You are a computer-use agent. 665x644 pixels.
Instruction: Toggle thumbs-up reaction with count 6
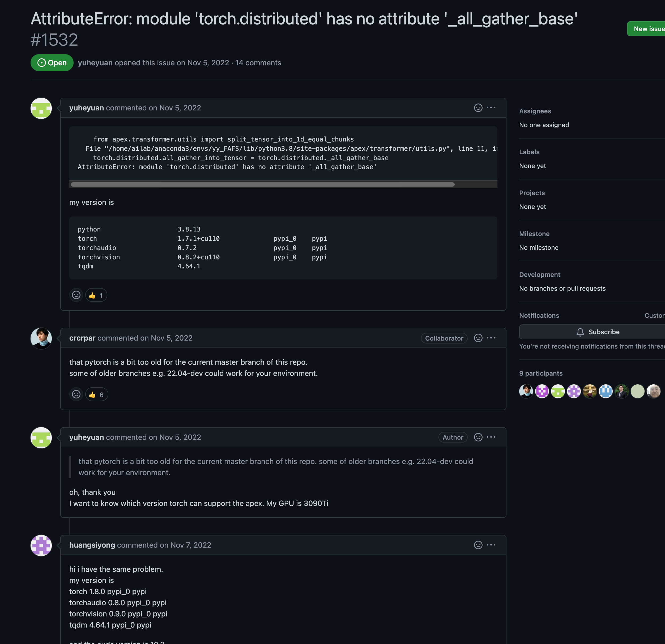click(x=97, y=394)
